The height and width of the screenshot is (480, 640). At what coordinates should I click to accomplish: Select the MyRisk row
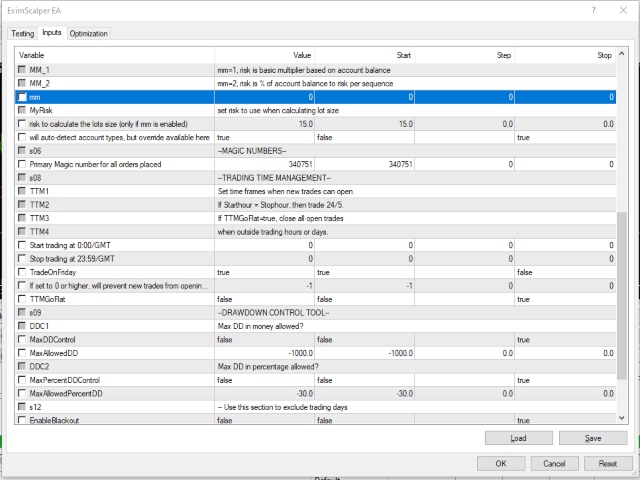coord(316,110)
